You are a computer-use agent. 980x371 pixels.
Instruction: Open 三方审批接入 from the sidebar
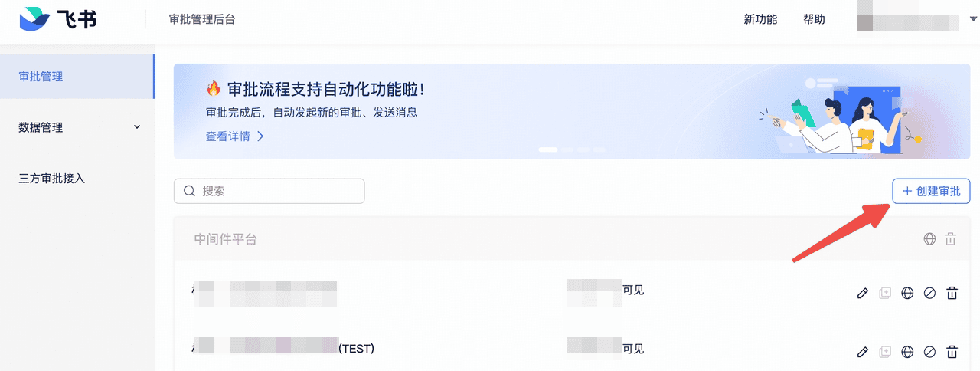point(52,179)
